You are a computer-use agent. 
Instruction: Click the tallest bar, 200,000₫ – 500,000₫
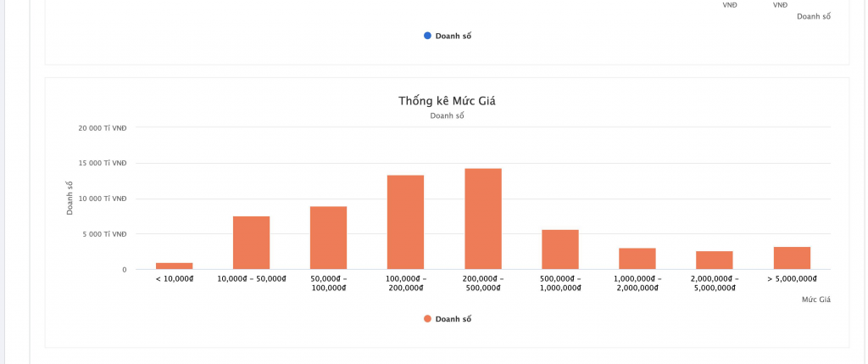click(483, 219)
